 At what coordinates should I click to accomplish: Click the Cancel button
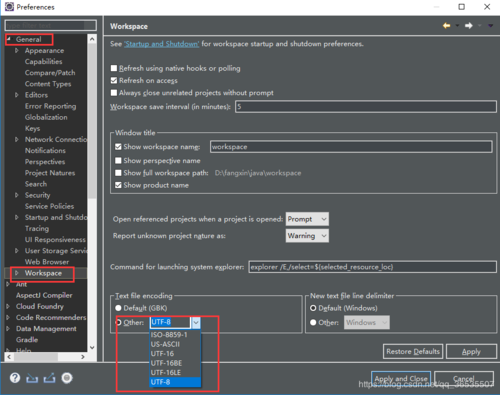(x=464, y=379)
